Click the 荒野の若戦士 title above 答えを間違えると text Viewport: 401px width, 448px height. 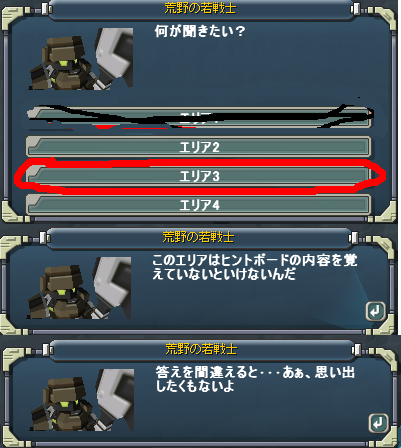201,349
